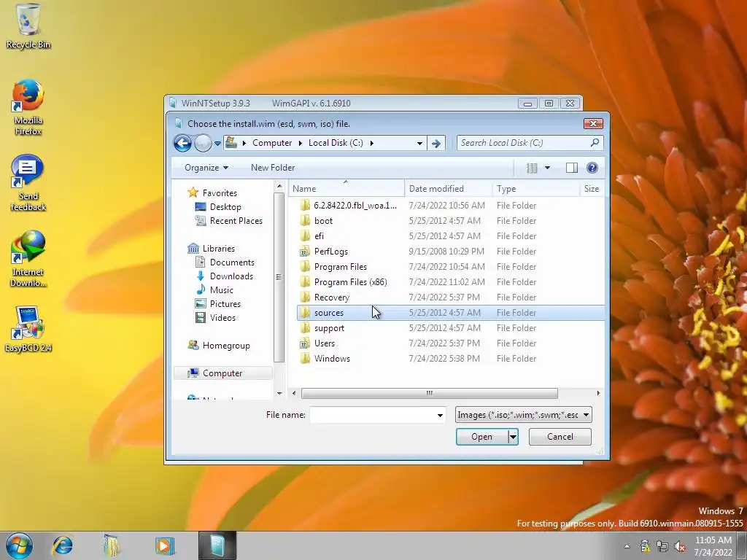The width and height of the screenshot is (747, 560).
Task: Click the Cancel button
Action: tap(560, 437)
